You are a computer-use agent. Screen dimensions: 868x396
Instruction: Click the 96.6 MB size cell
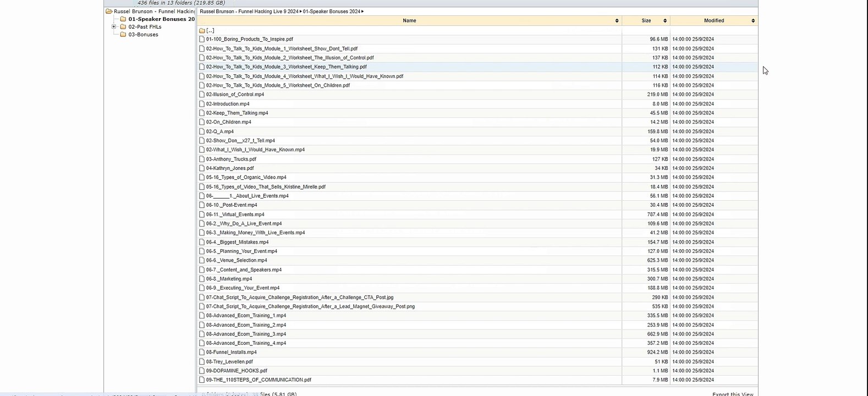click(658, 39)
